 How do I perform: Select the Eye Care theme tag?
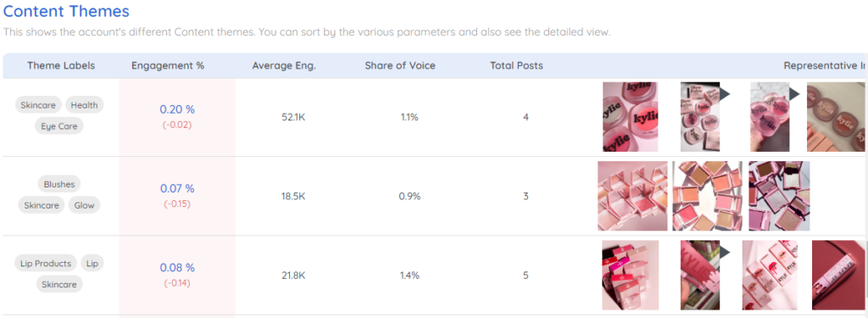59,126
